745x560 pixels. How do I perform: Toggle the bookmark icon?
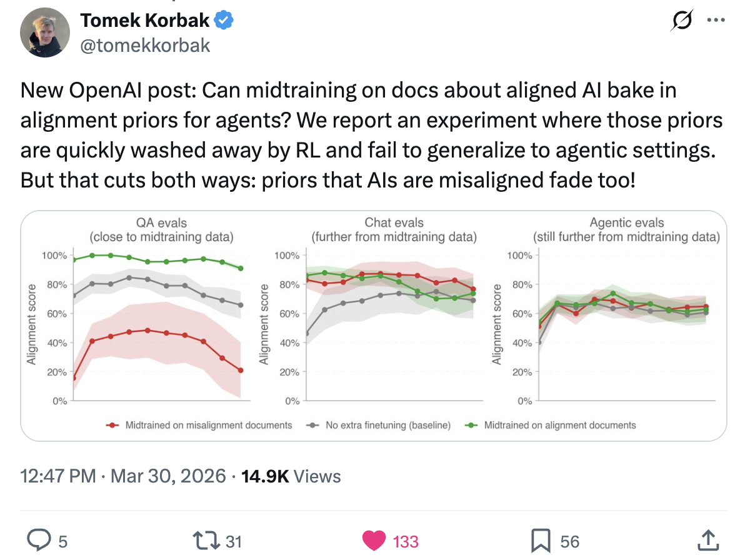click(541, 541)
